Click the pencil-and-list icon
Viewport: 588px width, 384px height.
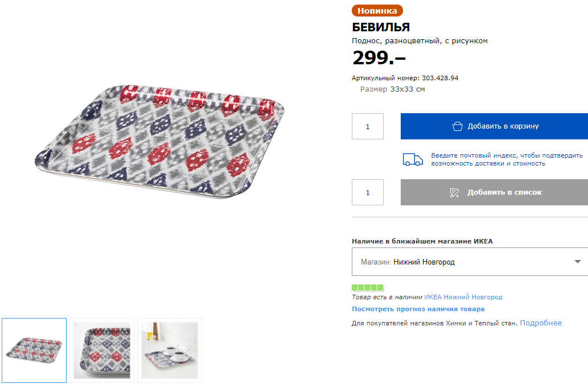coord(454,192)
